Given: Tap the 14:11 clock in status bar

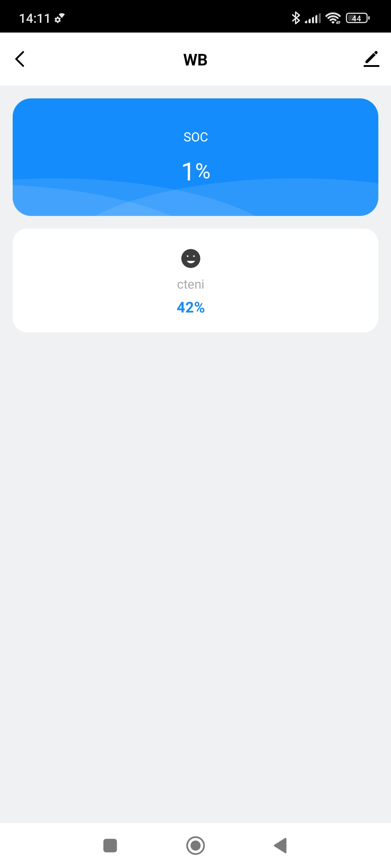Looking at the screenshot, I should (34, 18).
